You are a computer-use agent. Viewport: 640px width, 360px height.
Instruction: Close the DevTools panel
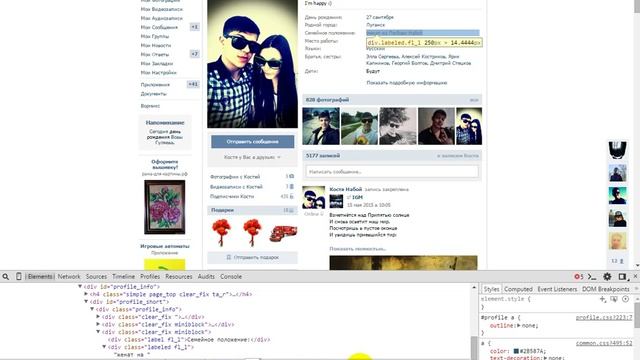[x=635, y=276]
